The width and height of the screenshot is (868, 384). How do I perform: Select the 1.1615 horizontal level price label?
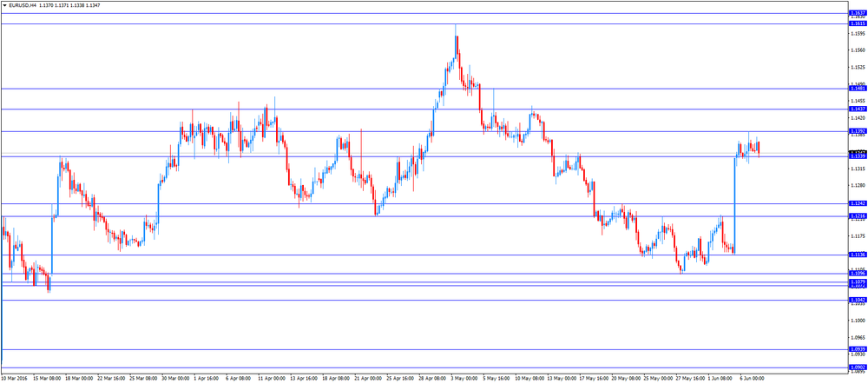coord(858,23)
